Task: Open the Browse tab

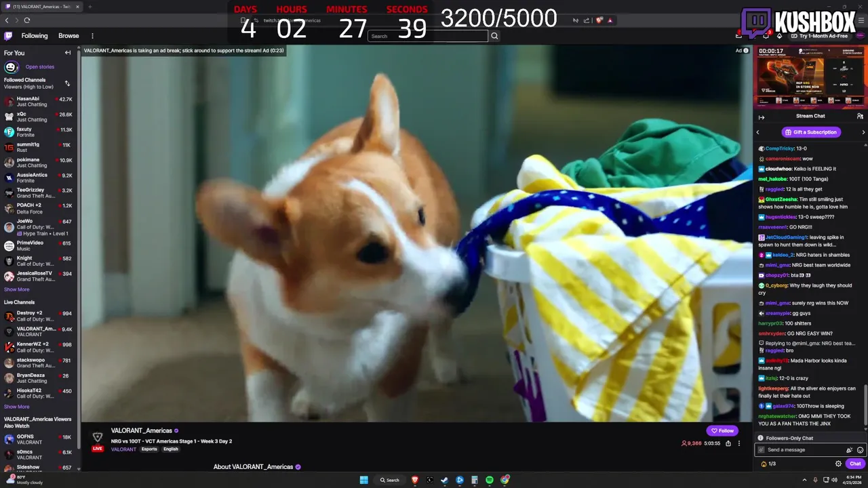Action: 68,36
